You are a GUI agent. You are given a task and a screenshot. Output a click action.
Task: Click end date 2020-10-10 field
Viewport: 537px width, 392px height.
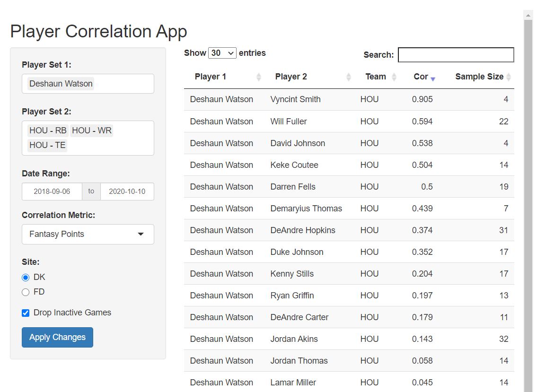(127, 192)
